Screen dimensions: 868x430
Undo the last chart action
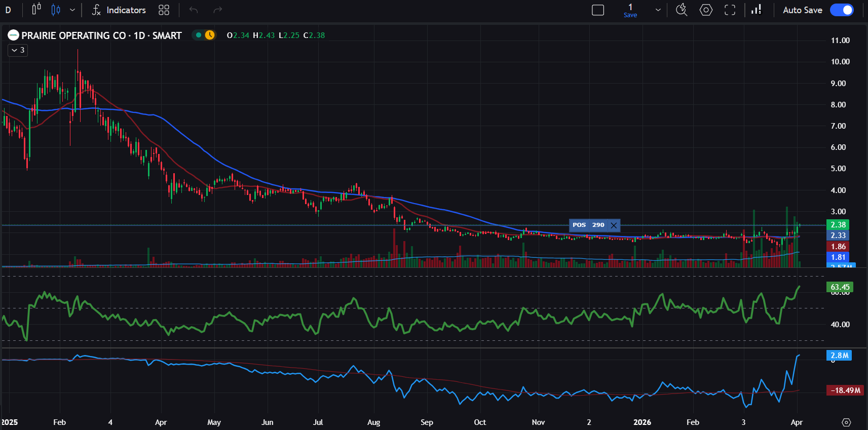point(194,10)
